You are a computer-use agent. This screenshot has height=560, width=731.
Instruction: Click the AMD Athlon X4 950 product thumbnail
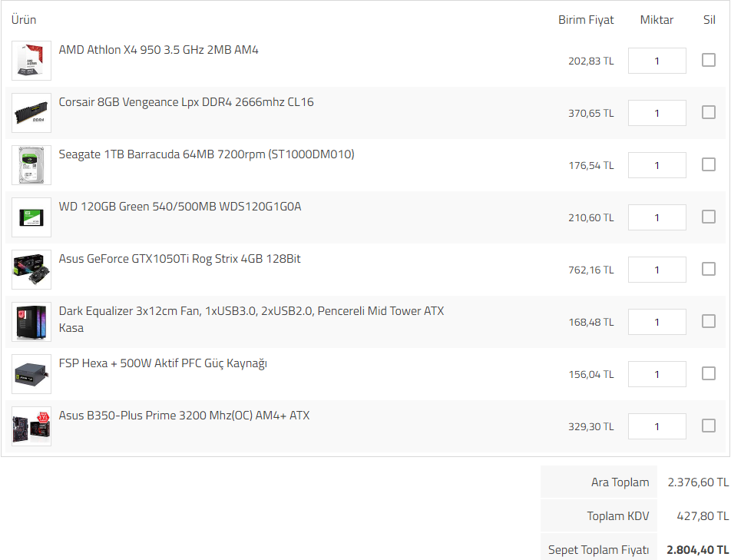(x=31, y=61)
